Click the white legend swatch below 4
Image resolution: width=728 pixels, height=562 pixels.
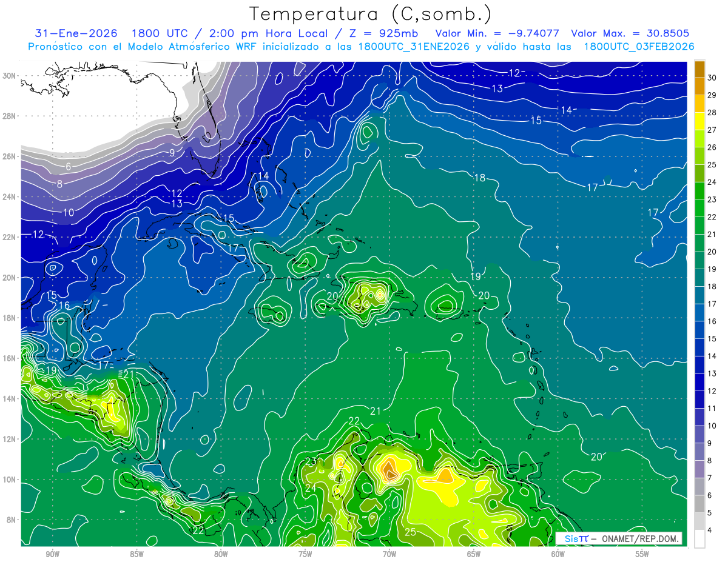coord(700,539)
